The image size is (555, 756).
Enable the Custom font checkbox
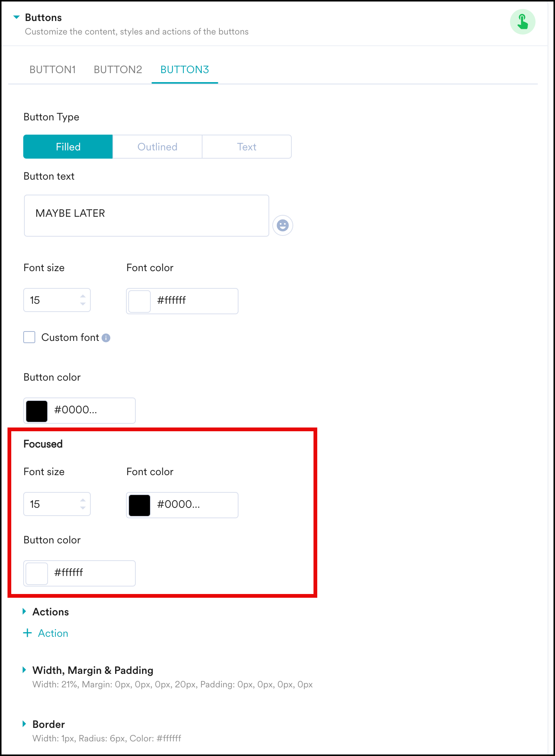pyautogui.click(x=30, y=337)
